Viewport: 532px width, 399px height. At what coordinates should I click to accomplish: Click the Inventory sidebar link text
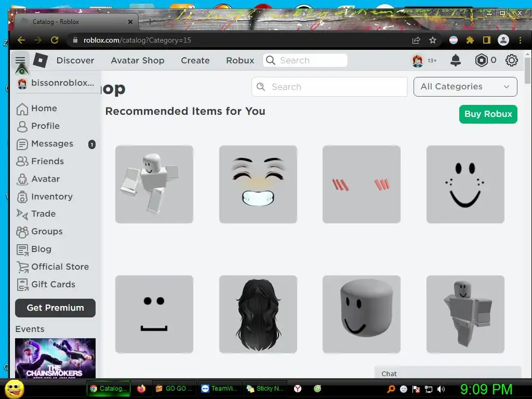coord(52,197)
